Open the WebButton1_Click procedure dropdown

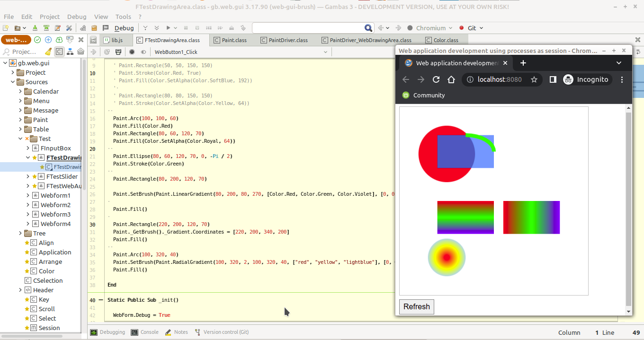(325, 52)
